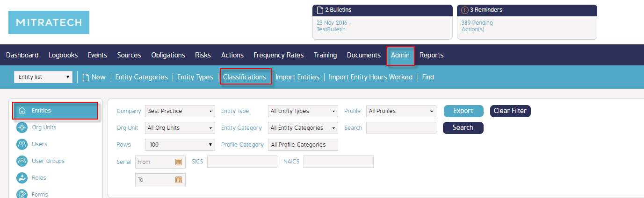Click the Export button
The width and height of the screenshot is (644, 198).
(463, 111)
